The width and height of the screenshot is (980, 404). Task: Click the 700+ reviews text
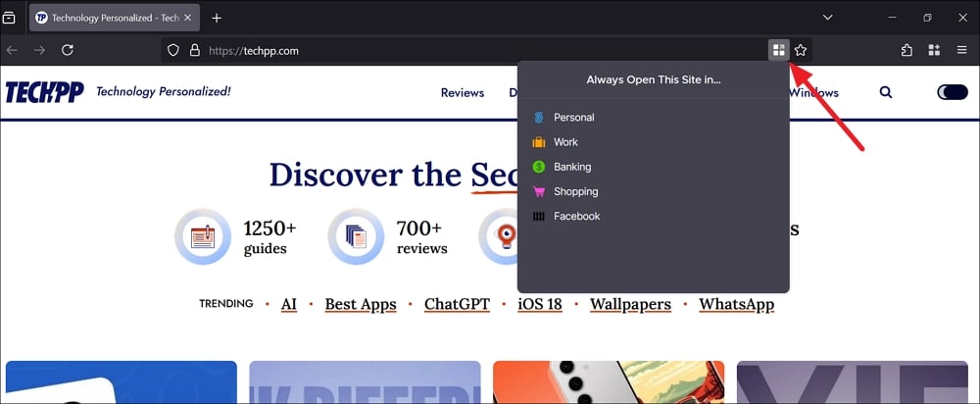coord(421,237)
